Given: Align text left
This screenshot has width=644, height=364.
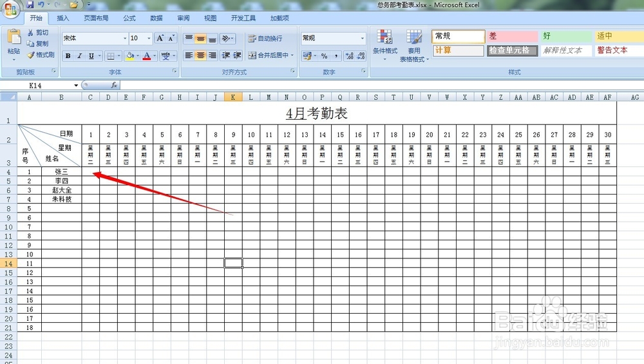Looking at the screenshot, I should pos(189,55).
